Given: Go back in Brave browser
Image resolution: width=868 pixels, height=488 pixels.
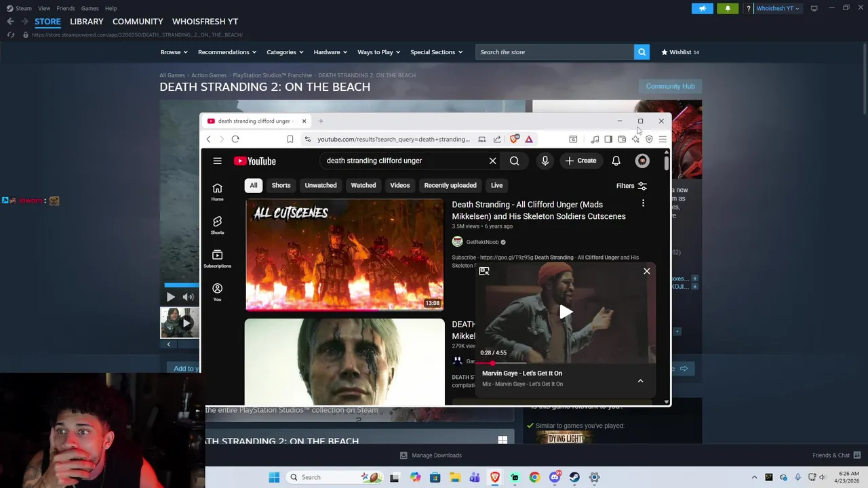Looking at the screenshot, I should [x=208, y=139].
